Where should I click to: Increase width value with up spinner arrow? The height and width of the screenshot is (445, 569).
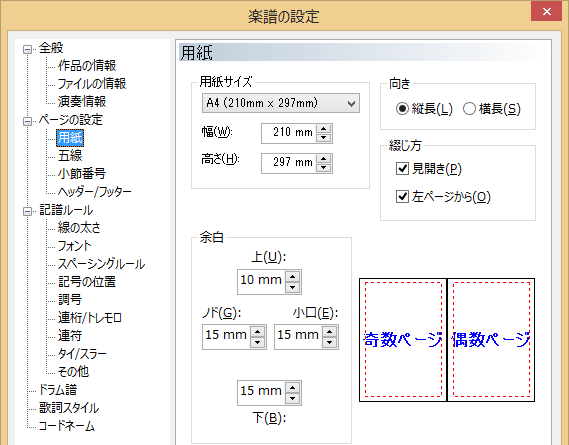pyautogui.click(x=323, y=129)
